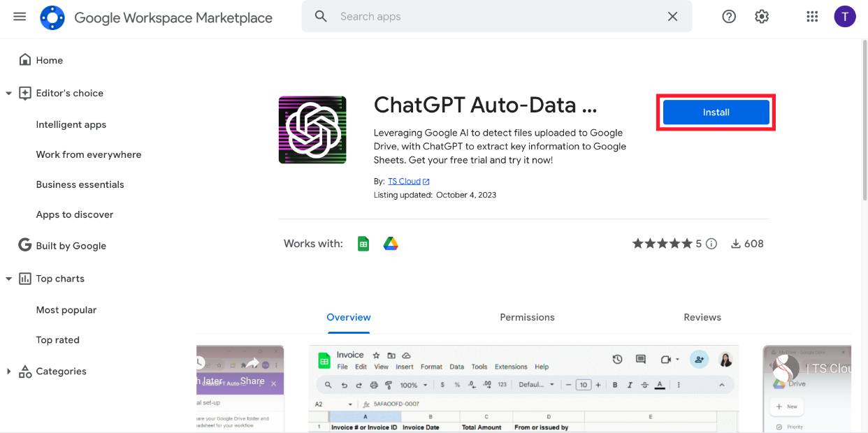
Task: Switch to the Permissions tab
Action: (x=527, y=317)
